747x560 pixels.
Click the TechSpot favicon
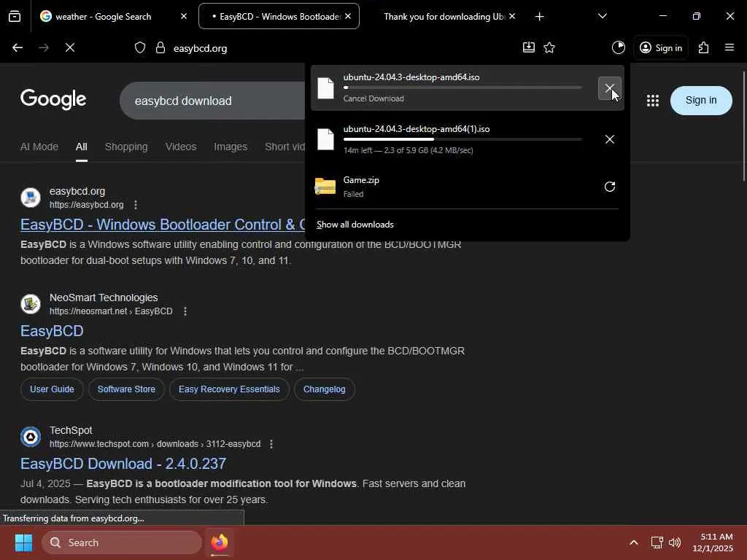point(31,437)
